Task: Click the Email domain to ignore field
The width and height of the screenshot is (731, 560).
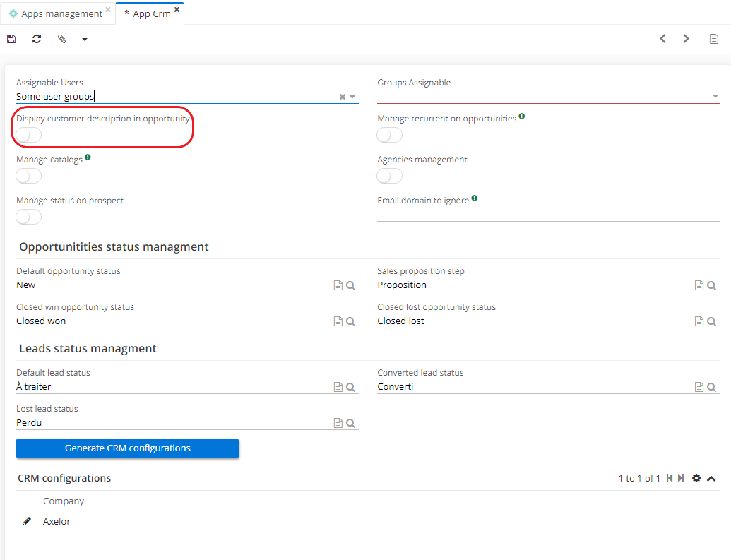Action: click(x=548, y=214)
